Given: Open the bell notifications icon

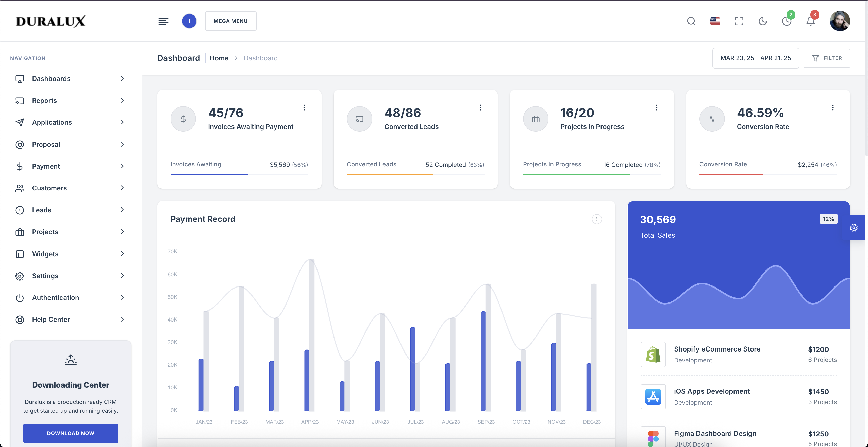Looking at the screenshot, I should (x=810, y=21).
